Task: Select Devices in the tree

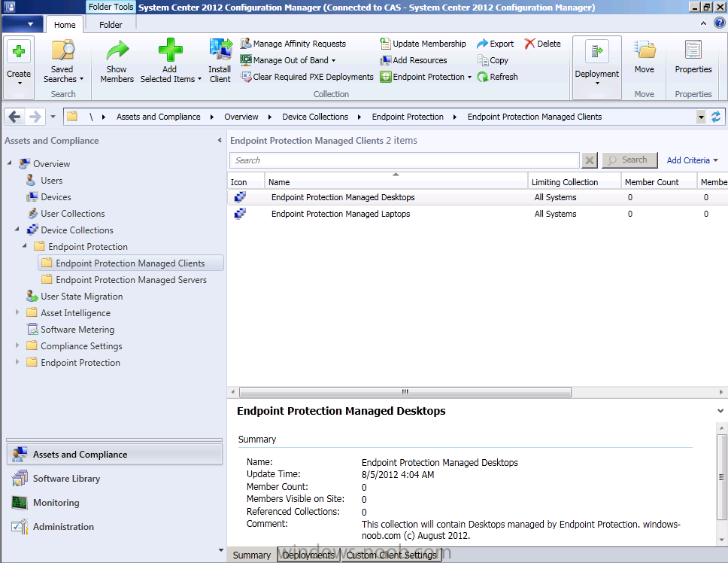Action: click(49, 197)
